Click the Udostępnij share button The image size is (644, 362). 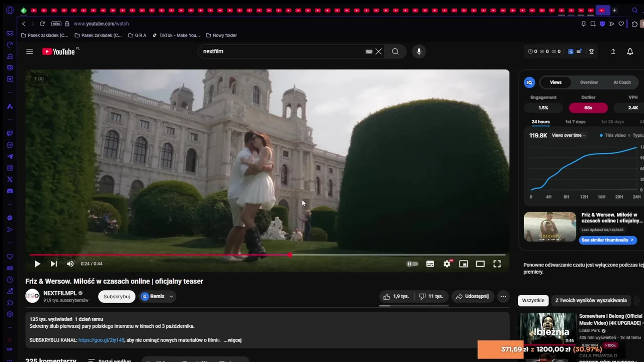(x=473, y=297)
